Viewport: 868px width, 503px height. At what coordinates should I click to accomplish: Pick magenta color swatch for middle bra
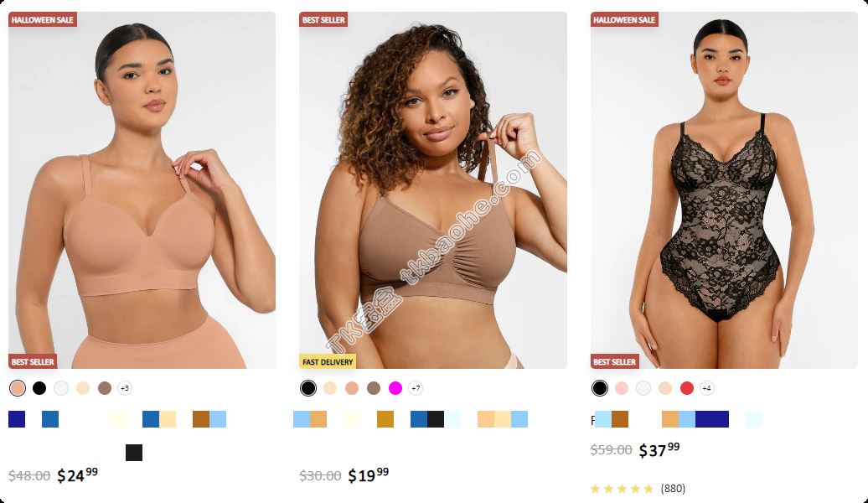pyautogui.click(x=395, y=388)
